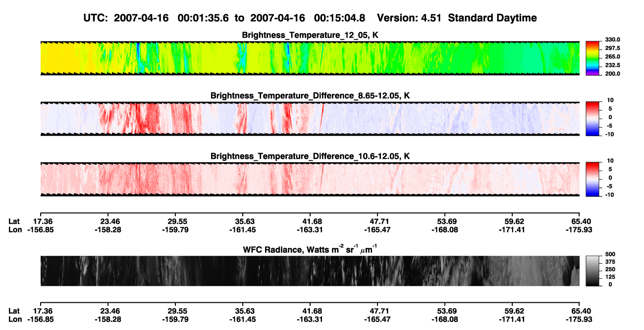
Task: Click the color bar for 8.65-12.05 difference
Action: (592, 119)
